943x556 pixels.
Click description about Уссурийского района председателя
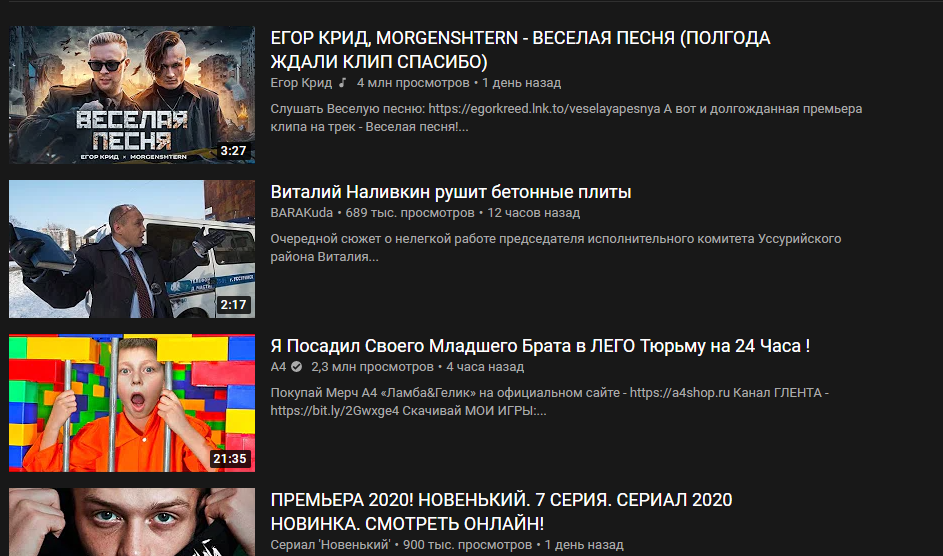click(556, 248)
